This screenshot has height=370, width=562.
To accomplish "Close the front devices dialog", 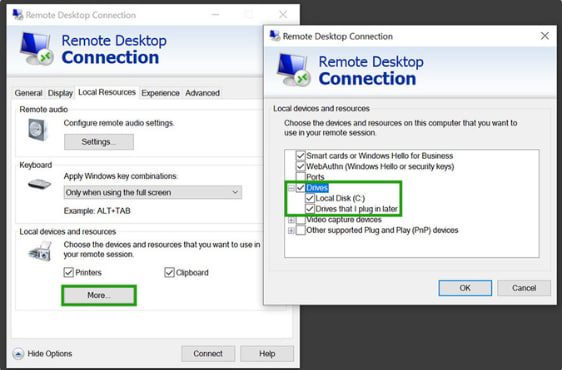I will coord(545,36).
